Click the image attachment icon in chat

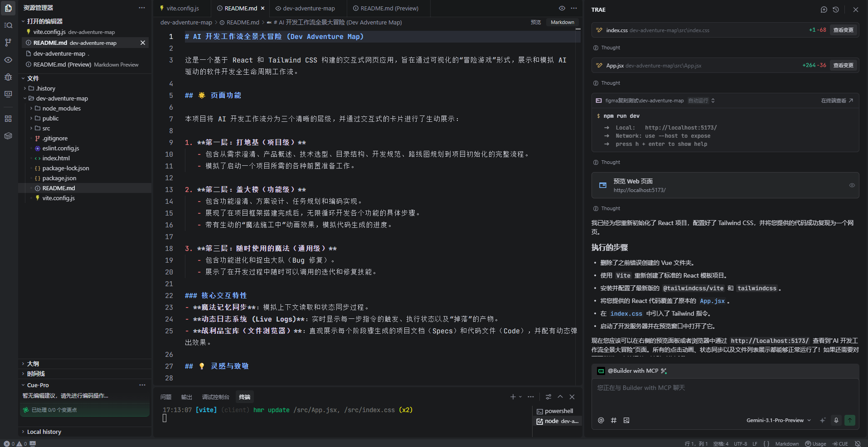626,420
